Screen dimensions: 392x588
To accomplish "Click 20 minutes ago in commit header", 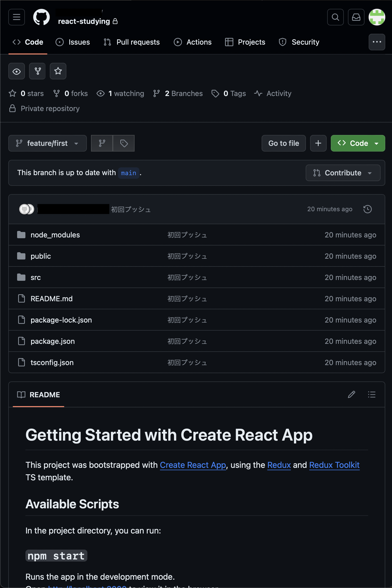I will point(330,209).
